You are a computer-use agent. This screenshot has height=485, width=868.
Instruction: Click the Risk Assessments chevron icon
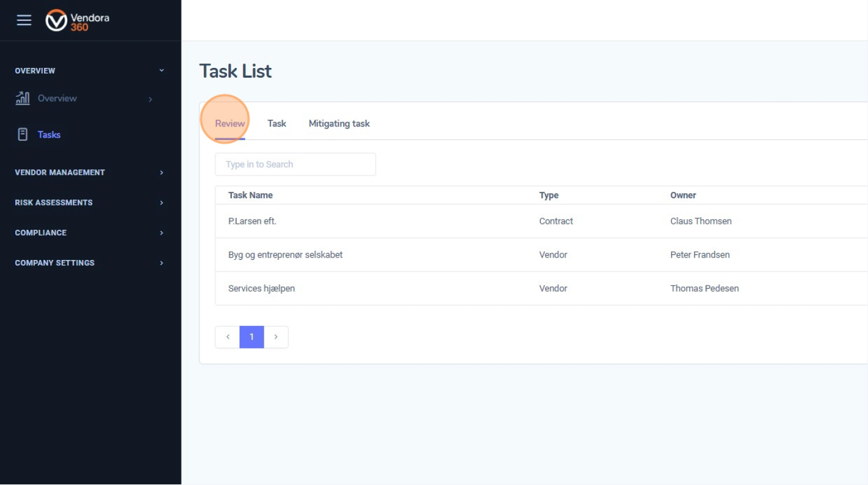point(161,202)
